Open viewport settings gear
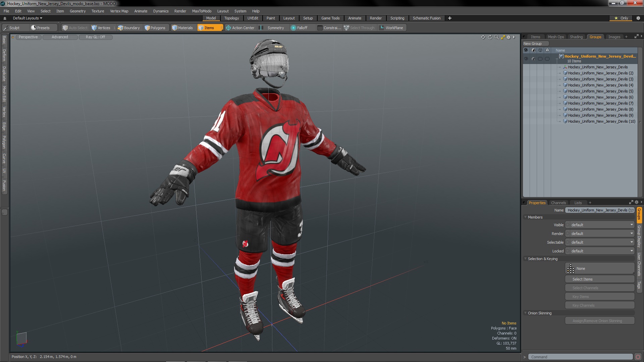644x362 pixels. click(x=508, y=37)
